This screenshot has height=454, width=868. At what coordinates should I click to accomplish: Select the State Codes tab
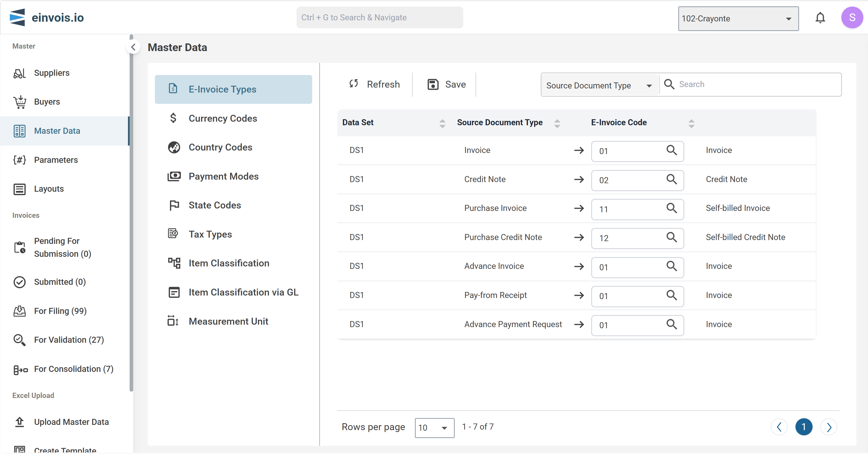(233, 205)
